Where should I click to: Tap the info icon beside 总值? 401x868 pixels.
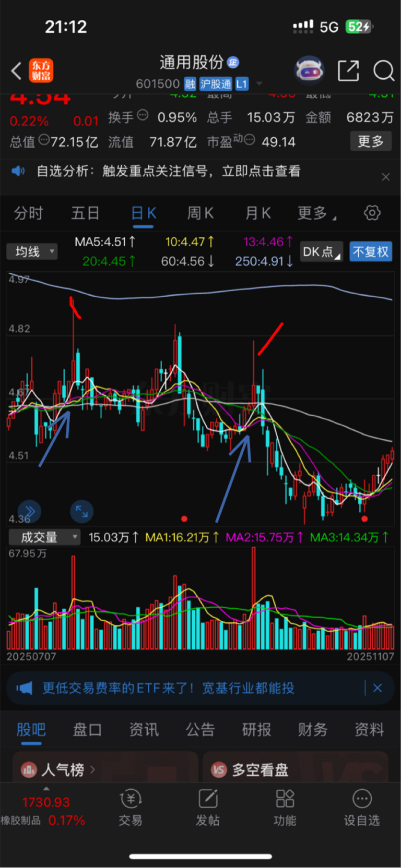44,139
